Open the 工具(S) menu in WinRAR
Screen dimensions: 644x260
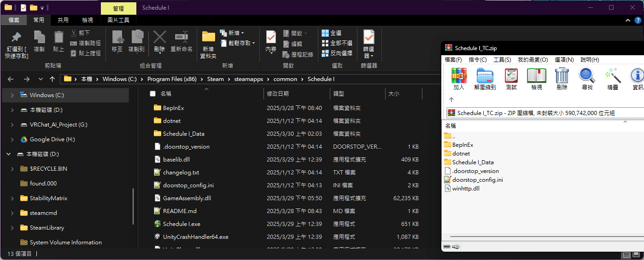coord(502,60)
